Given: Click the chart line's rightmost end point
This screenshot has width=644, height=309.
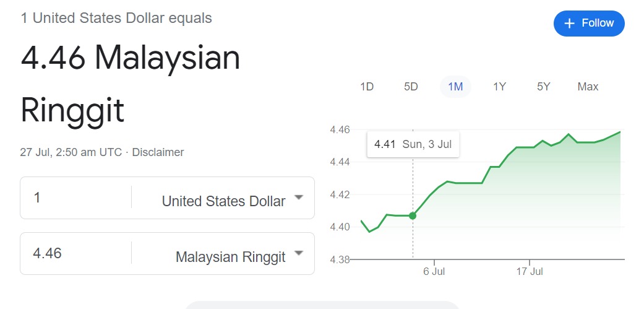Looking at the screenshot, I should (x=620, y=131).
